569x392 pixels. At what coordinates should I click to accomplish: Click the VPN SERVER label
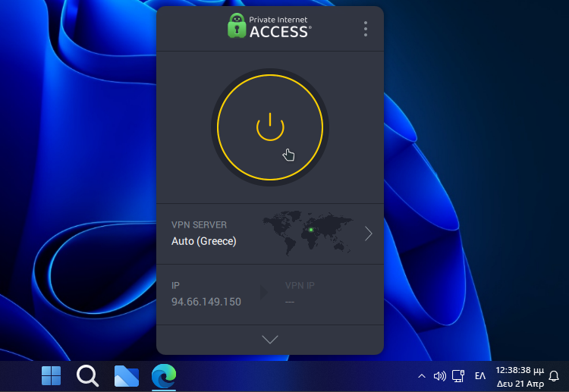pyautogui.click(x=199, y=225)
